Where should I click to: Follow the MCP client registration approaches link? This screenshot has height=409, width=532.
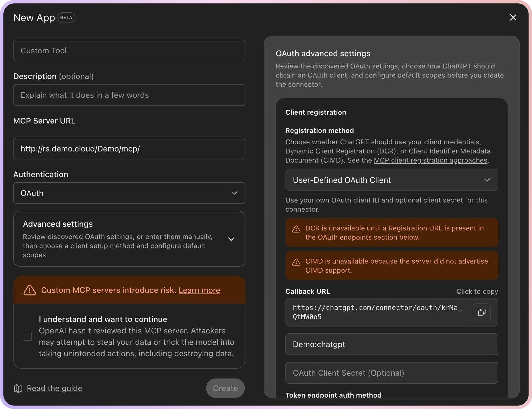point(430,160)
